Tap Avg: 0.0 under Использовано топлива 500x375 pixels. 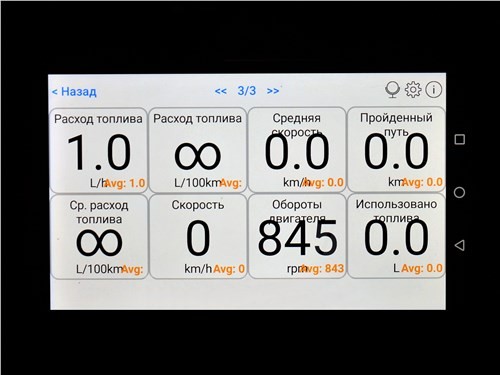422,268
